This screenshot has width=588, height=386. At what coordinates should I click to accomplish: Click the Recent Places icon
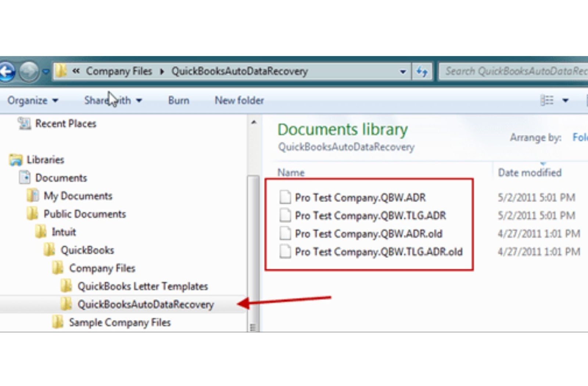pyautogui.click(x=24, y=124)
